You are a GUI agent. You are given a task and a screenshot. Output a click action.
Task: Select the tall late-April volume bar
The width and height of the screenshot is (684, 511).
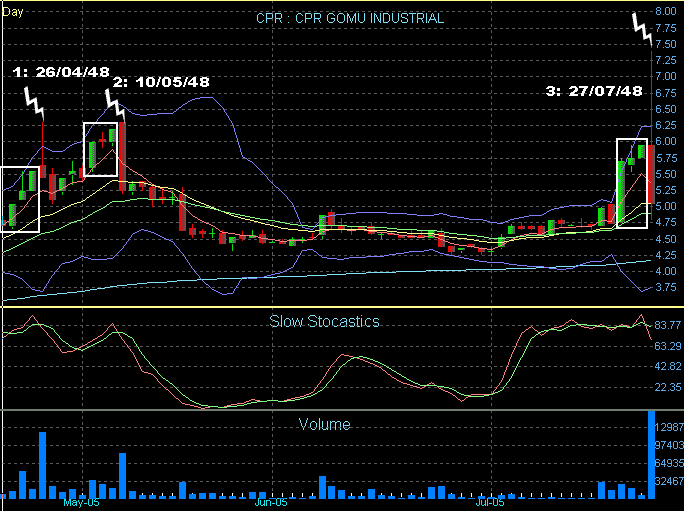tap(42, 466)
